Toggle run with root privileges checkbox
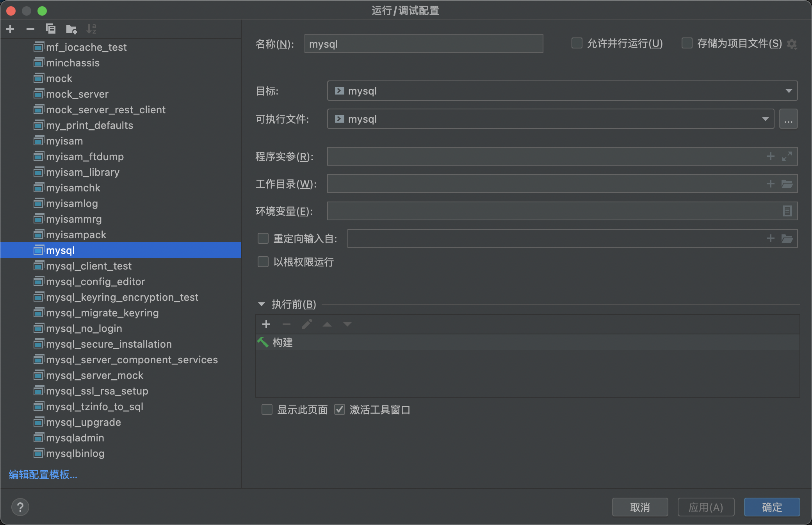 [263, 262]
